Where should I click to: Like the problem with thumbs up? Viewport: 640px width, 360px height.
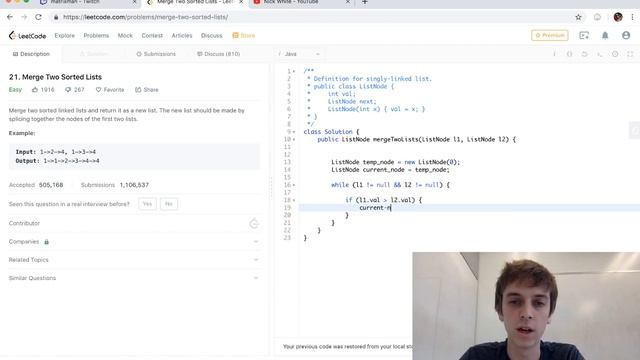coord(35,90)
